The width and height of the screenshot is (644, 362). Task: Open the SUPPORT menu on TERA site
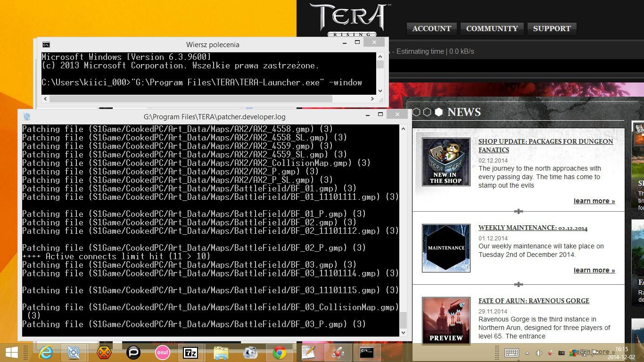[x=552, y=28]
